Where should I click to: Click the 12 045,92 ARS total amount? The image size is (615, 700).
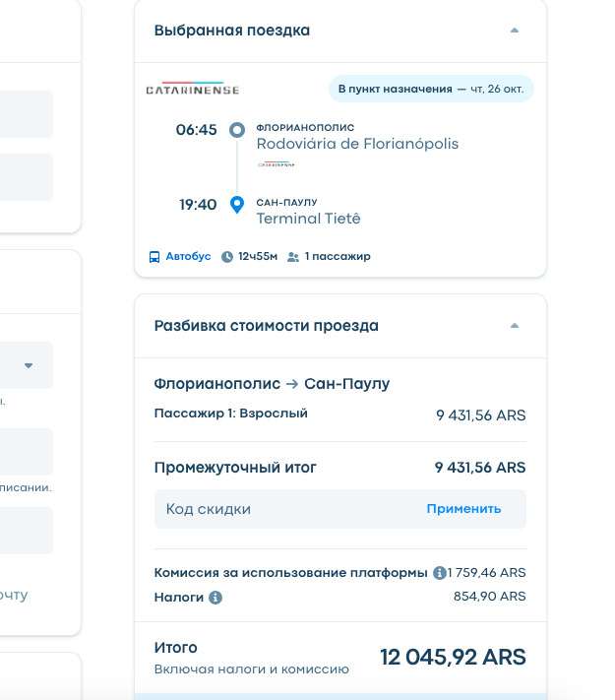tap(453, 657)
